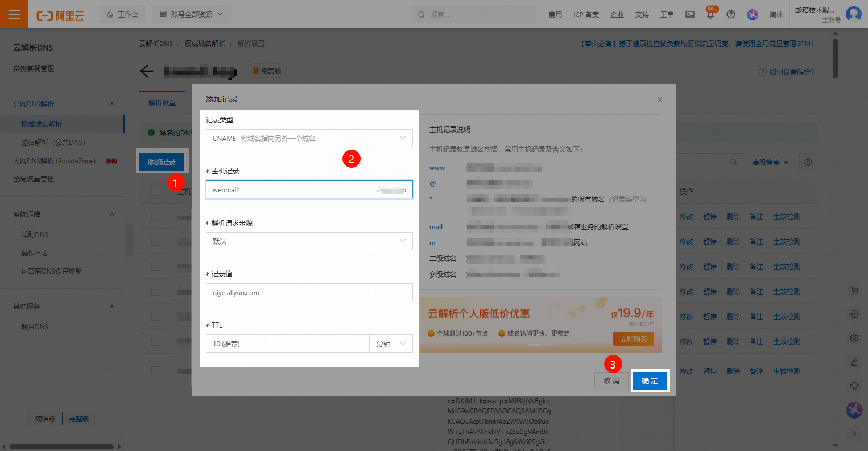This screenshot has height=451, width=868.
Task: Open the 解析请求来源 dropdown
Action: click(x=309, y=241)
